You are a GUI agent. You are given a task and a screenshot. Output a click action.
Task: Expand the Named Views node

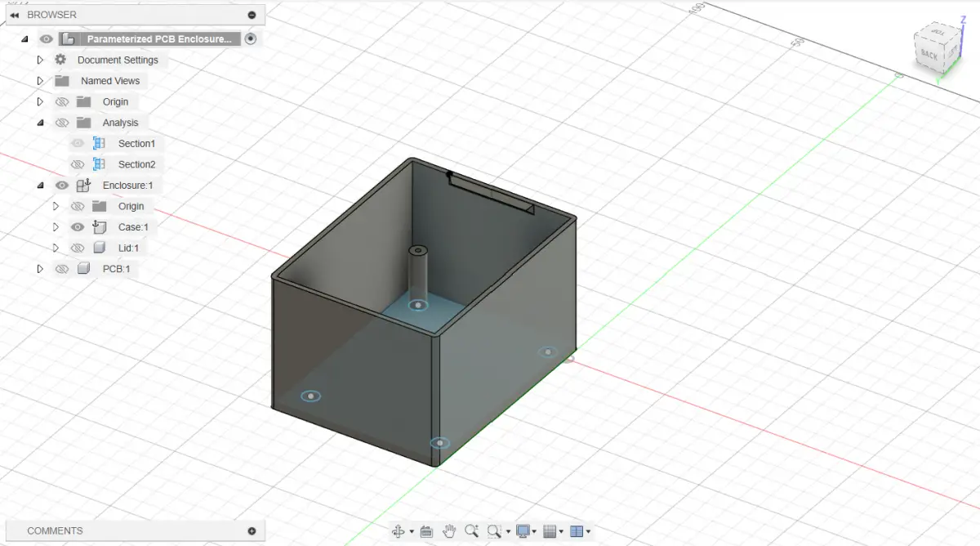(x=40, y=81)
